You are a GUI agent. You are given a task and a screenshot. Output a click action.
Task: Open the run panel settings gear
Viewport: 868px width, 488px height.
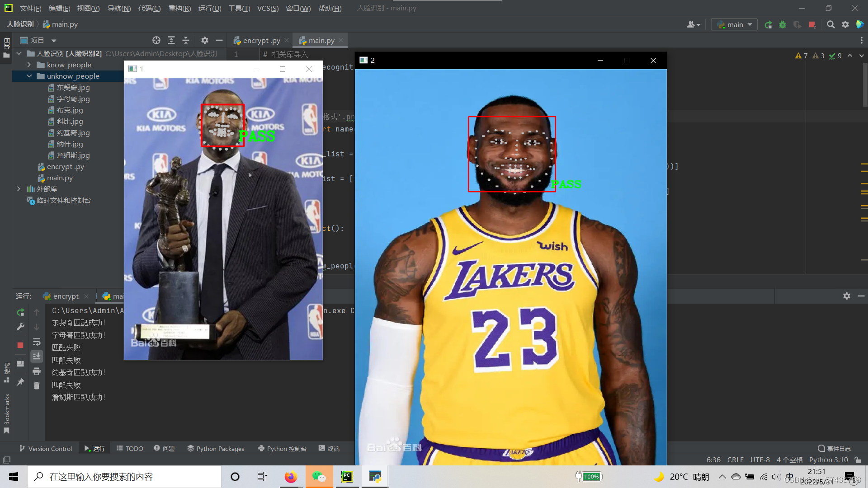click(847, 296)
